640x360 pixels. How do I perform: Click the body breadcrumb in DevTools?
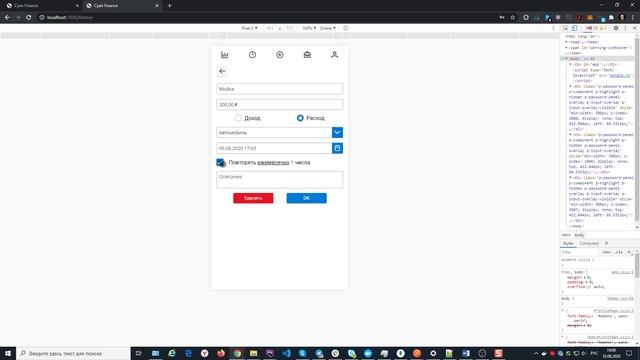coord(579,235)
